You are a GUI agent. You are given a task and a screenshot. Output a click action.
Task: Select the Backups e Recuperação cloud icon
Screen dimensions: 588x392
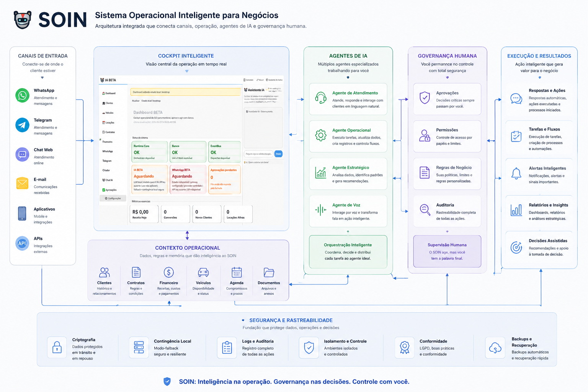pyautogui.click(x=495, y=347)
